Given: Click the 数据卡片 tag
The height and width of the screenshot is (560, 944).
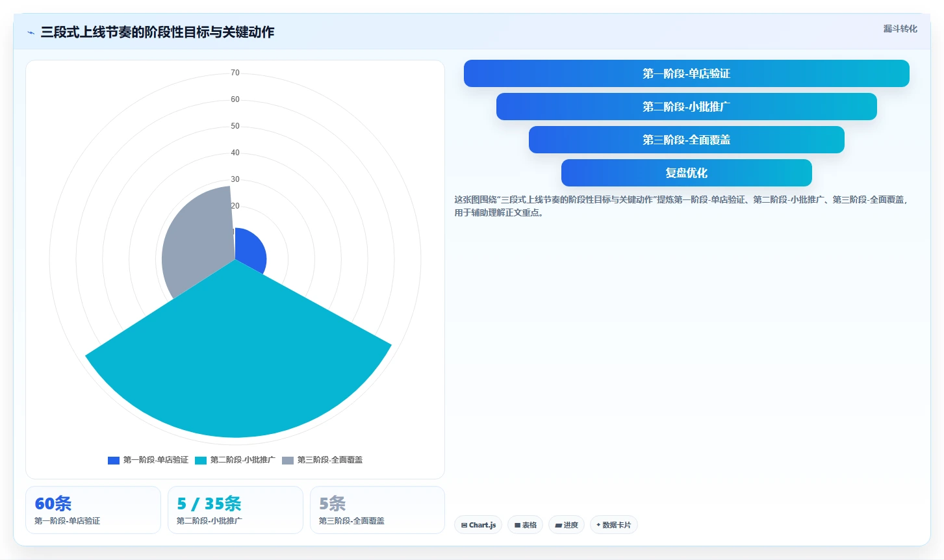Looking at the screenshot, I should point(614,525).
